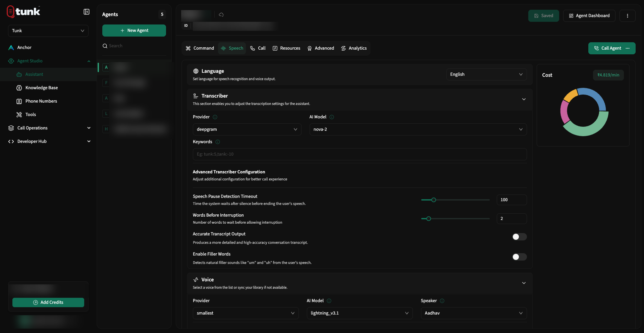
Task: Open the Agent Dashboard
Action: click(x=589, y=16)
